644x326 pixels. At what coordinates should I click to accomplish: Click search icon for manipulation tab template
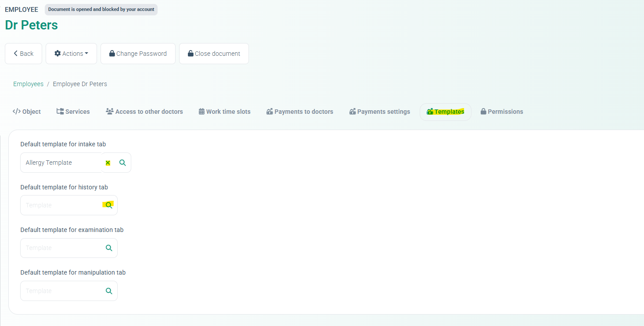click(109, 291)
